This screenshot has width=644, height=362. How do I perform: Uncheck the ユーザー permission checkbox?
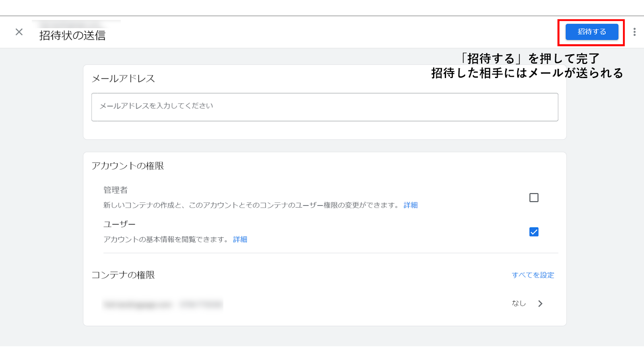534,232
